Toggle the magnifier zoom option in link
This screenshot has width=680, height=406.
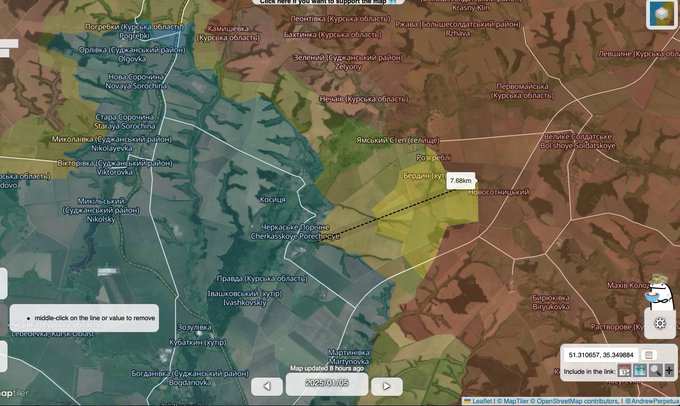(x=656, y=371)
